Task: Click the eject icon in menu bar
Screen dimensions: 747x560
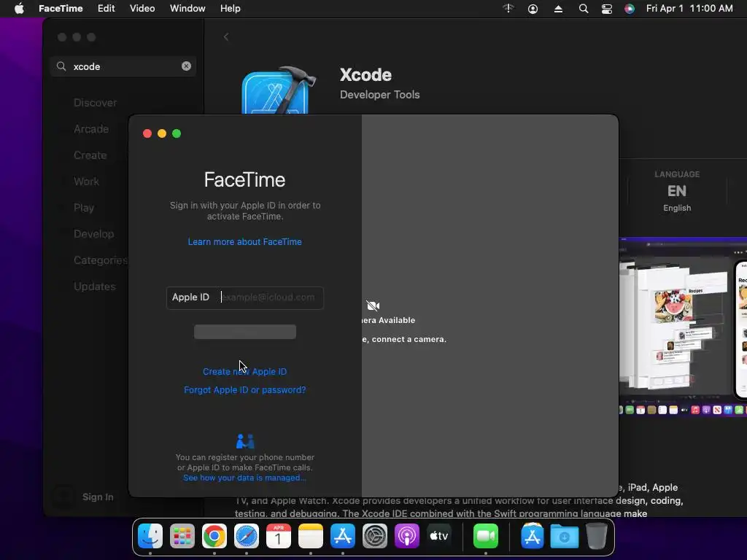Action: tap(558, 9)
